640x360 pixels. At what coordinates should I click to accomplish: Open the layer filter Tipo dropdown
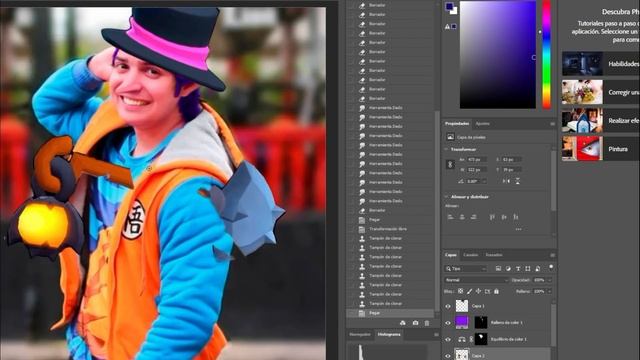pyautogui.click(x=466, y=269)
